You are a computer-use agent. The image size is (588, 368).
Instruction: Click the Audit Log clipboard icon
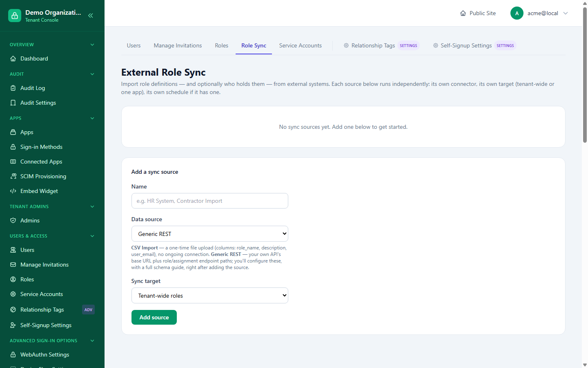pos(13,88)
